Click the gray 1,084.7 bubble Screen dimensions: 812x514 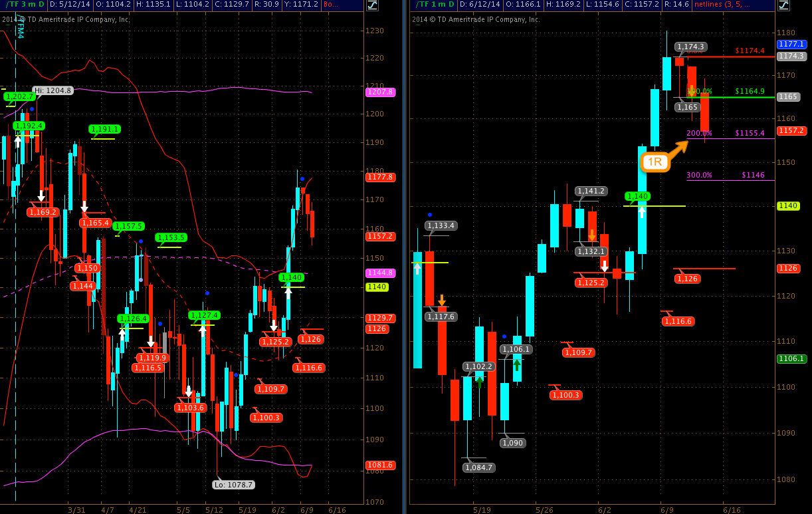pos(479,467)
